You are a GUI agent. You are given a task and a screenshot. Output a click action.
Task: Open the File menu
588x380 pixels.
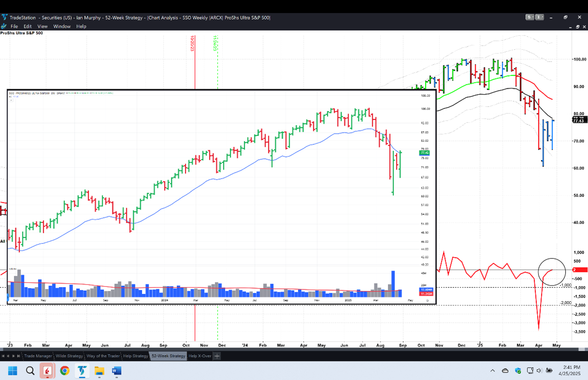click(x=14, y=26)
